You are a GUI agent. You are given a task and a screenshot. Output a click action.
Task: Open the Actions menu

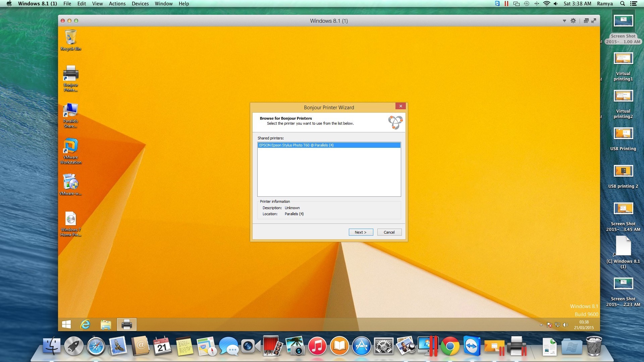point(117,4)
